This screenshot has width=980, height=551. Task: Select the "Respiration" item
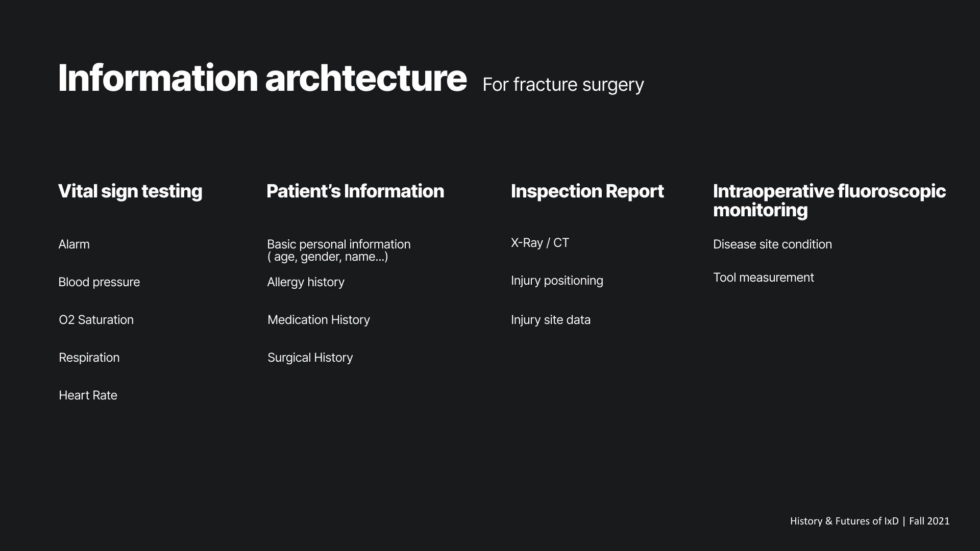point(89,358)
